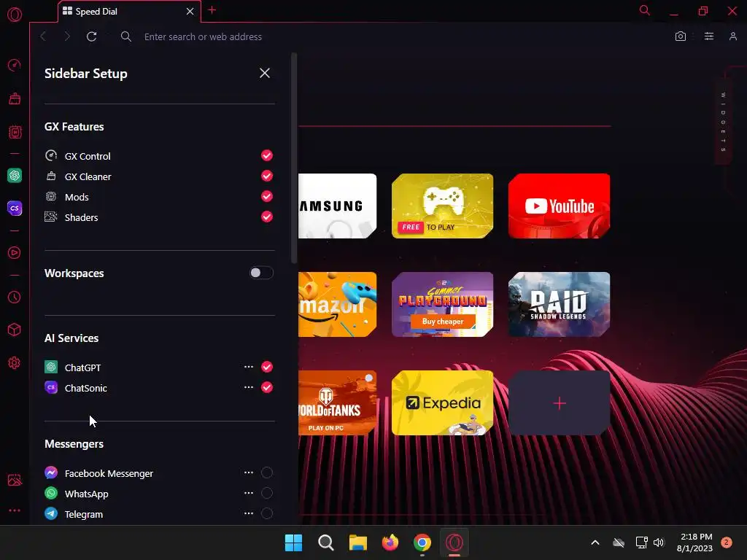Uncheck GX Control checkbox
This screenshot has height=560, width=747.
tap(267, 156)
